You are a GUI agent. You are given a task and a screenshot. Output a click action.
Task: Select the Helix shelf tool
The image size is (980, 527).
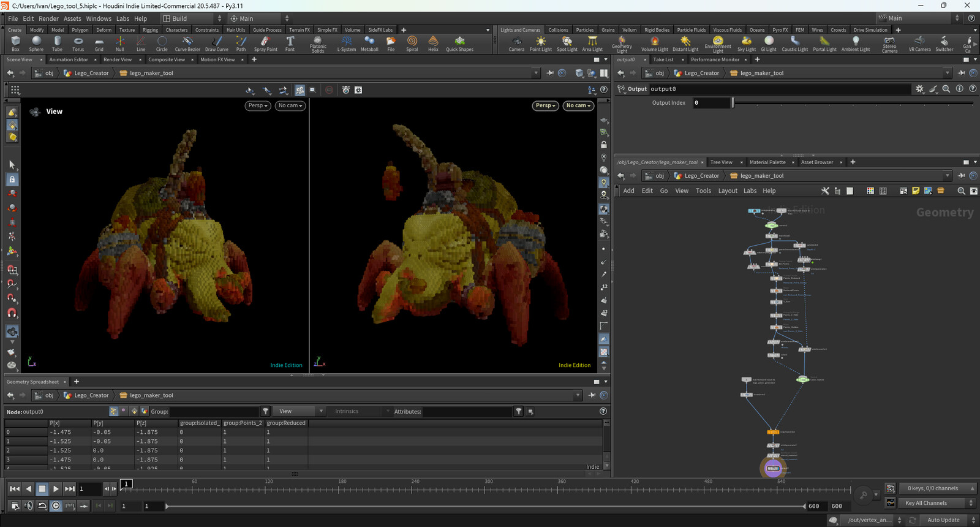tap(433, 44)
